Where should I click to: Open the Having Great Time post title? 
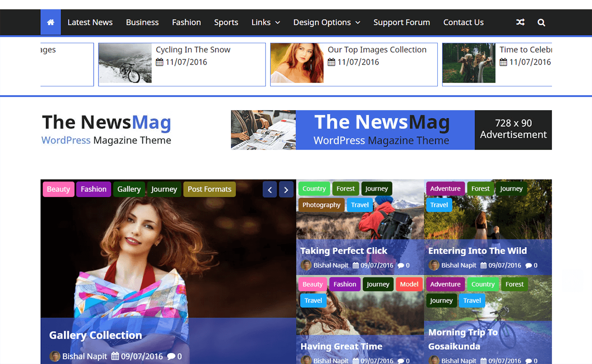(341, 347)
